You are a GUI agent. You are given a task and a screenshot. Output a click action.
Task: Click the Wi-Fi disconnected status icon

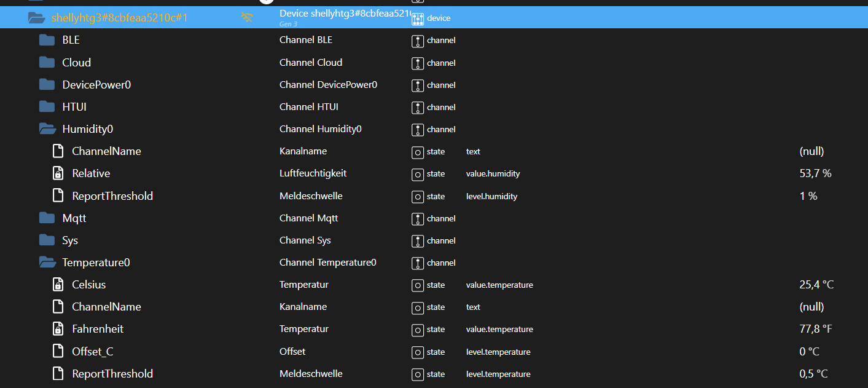coord(247,18)
